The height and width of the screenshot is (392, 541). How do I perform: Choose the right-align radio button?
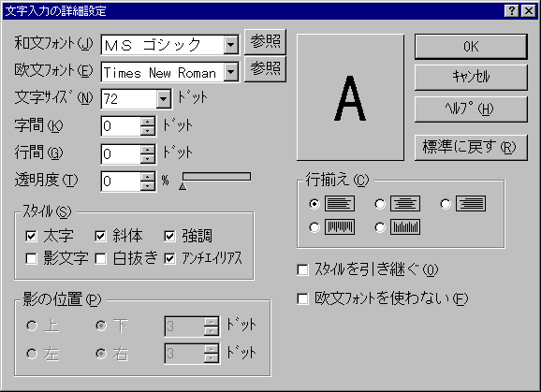tap(446, 204)
